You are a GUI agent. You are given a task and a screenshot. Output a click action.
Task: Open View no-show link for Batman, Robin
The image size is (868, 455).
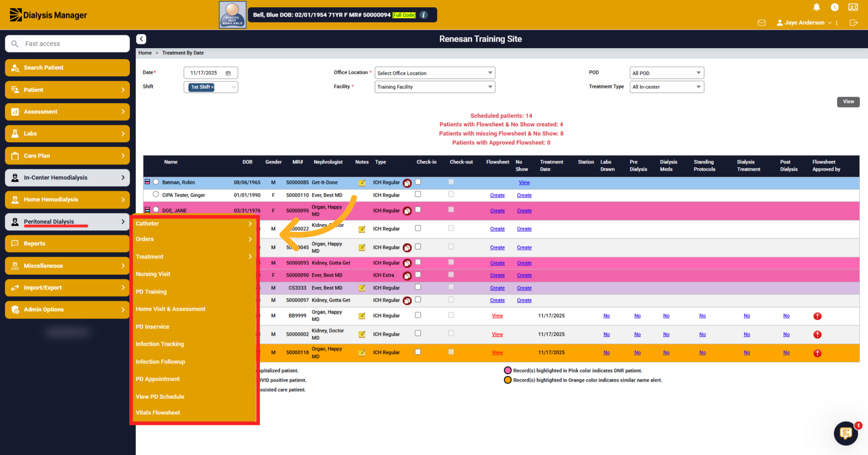[524, 182]
